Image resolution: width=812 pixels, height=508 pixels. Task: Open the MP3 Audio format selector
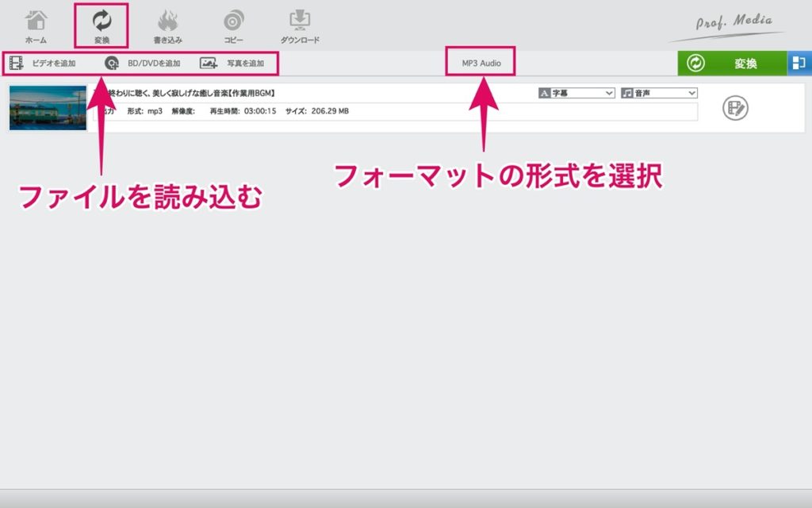(481, 63)
